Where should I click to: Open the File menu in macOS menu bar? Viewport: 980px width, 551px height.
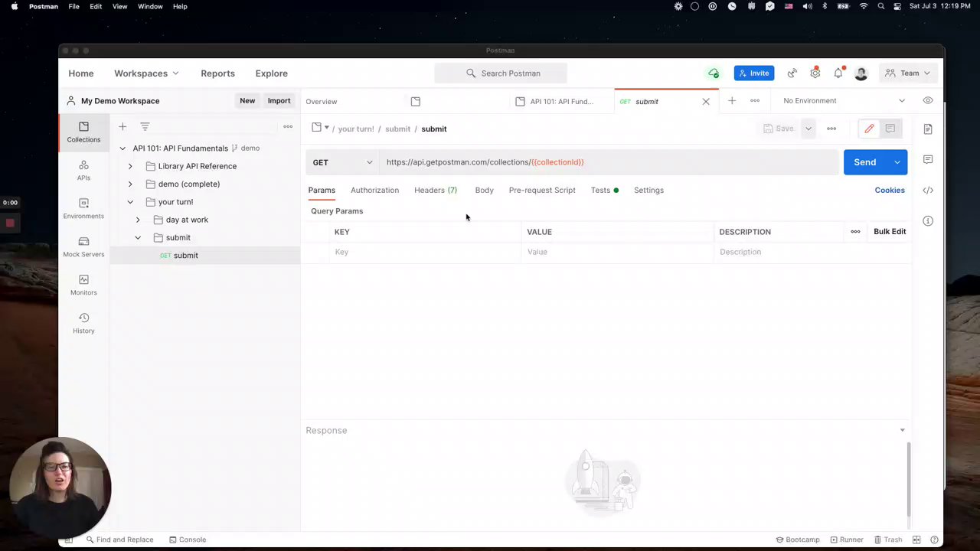pyautogui.click(x=73, y=6)
